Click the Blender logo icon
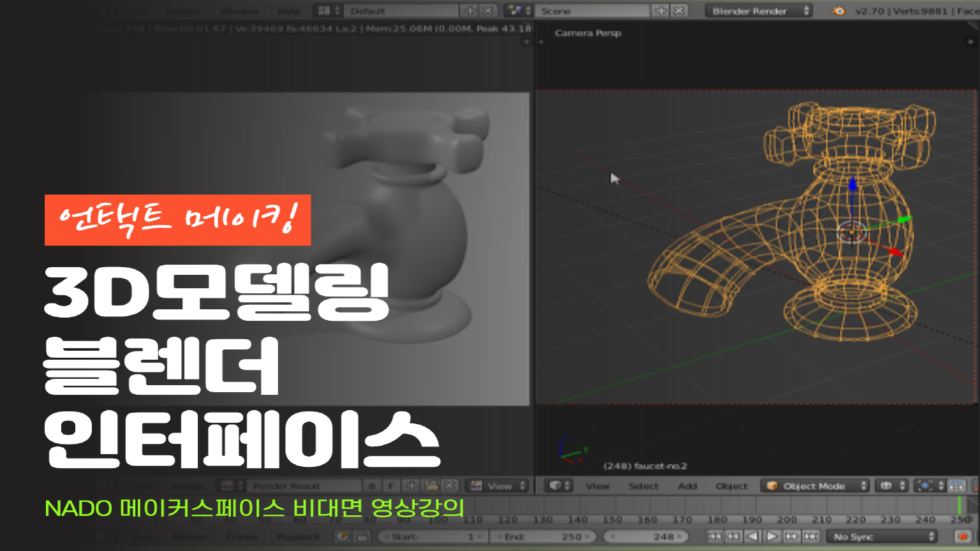Viewport: 980px width, 551px height. click(x=838, y=11)
